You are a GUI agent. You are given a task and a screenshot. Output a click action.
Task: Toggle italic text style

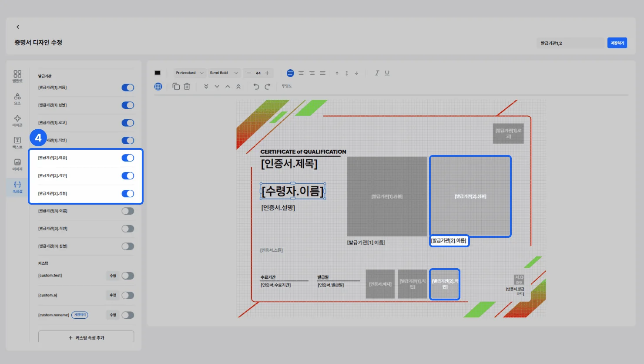(377, 73)
